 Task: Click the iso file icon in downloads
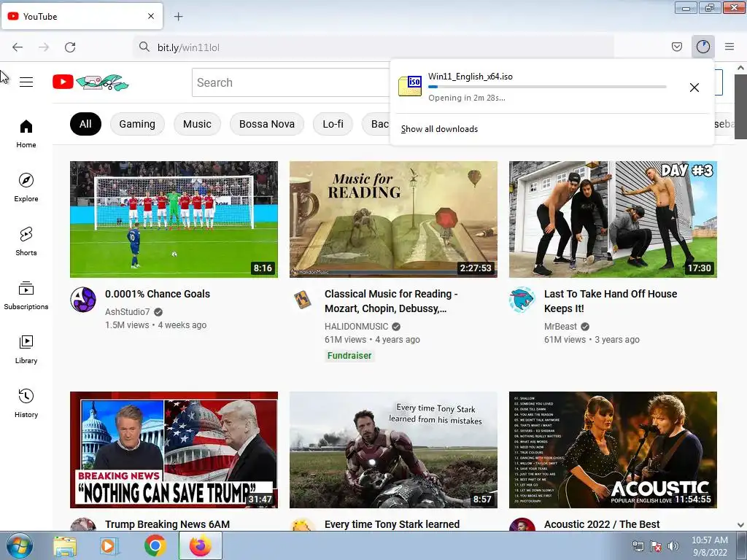[410, 86]
